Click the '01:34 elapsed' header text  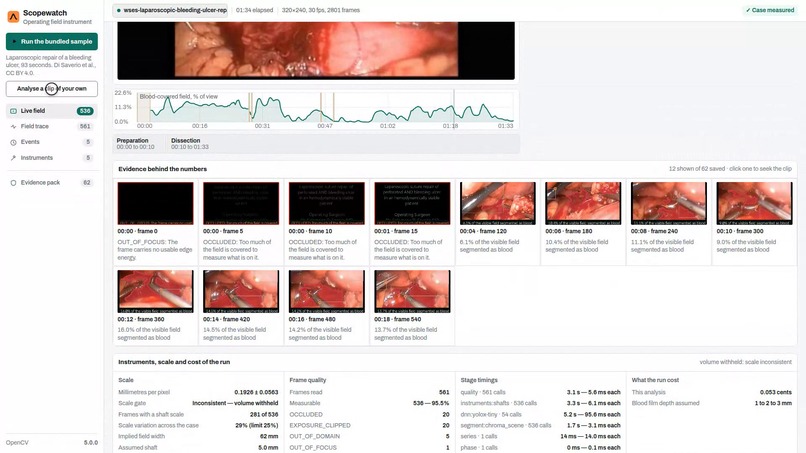coord(254,10)
